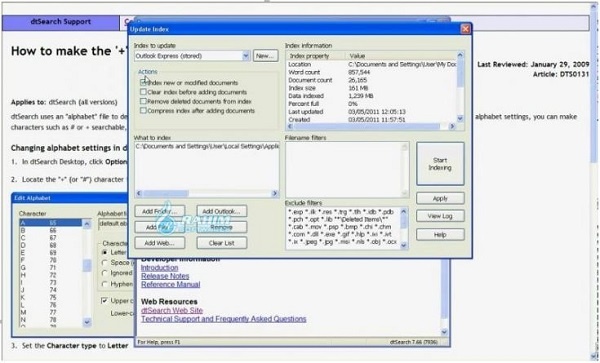This screenshot has height=363, width=600.
Task: Click the Index property column header
Action: 316,56
